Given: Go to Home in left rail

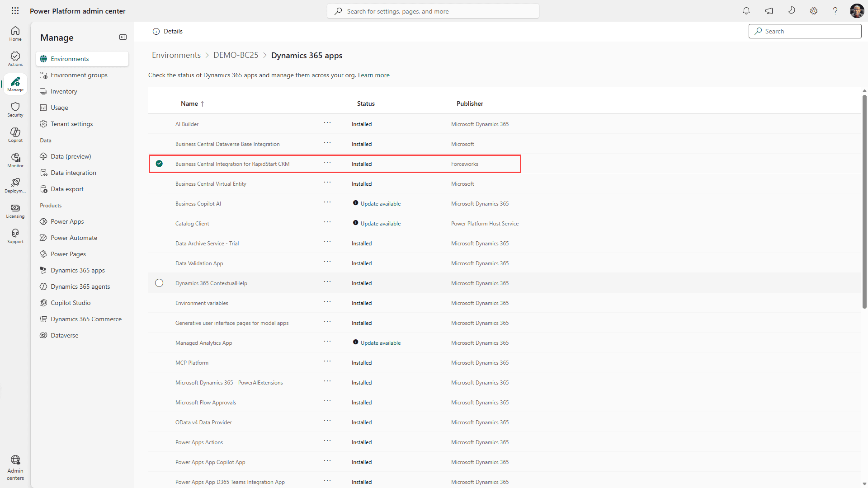Looking at the screenshot, I should (15, 33).
